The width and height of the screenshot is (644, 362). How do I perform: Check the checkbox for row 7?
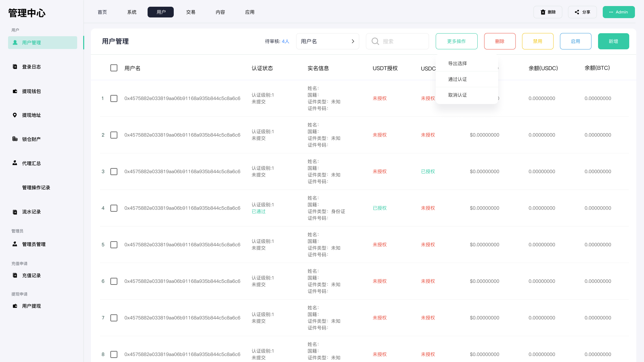[x=114, y=318]
